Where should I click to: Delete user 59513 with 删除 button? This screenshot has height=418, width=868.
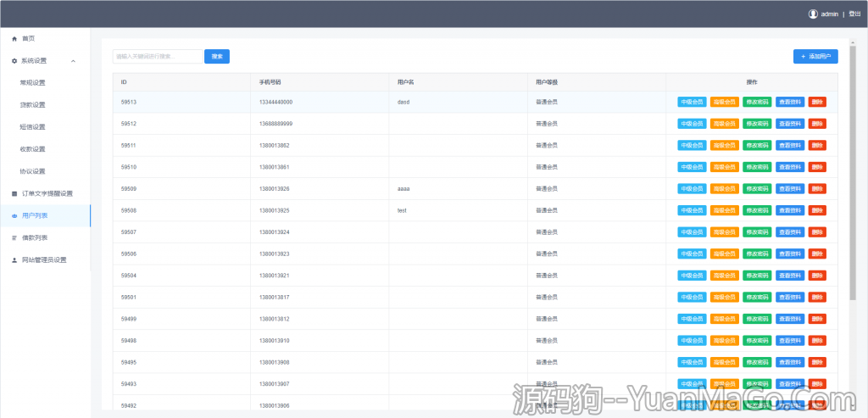[x=817, y=102]
